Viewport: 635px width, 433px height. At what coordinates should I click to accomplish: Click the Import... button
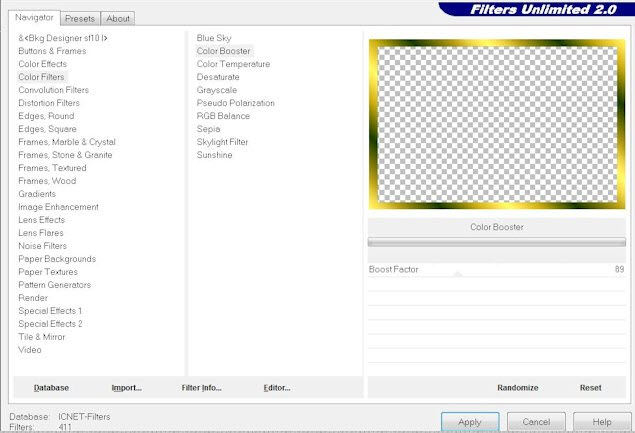(x=127, y=388)
